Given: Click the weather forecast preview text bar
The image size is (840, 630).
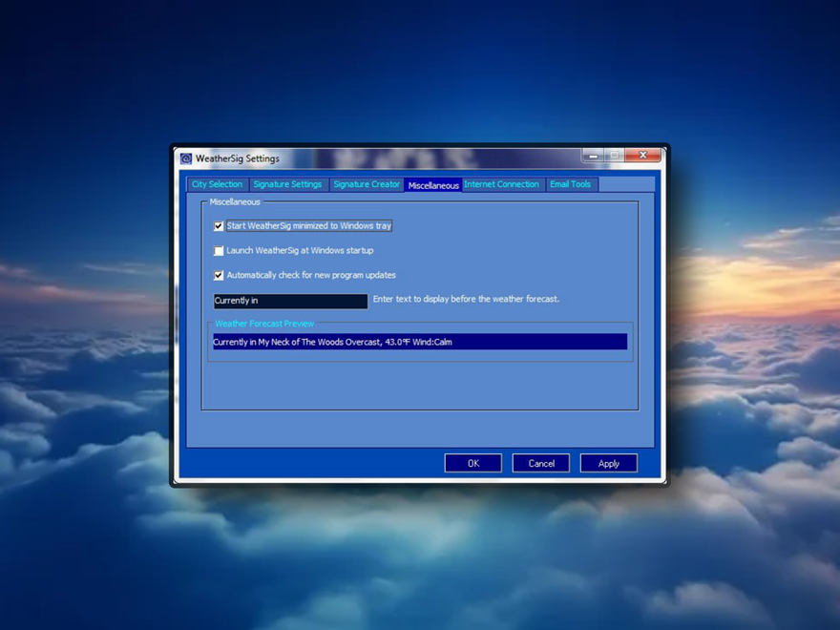Looking at the screenshot, I should [x=420, y=342].
